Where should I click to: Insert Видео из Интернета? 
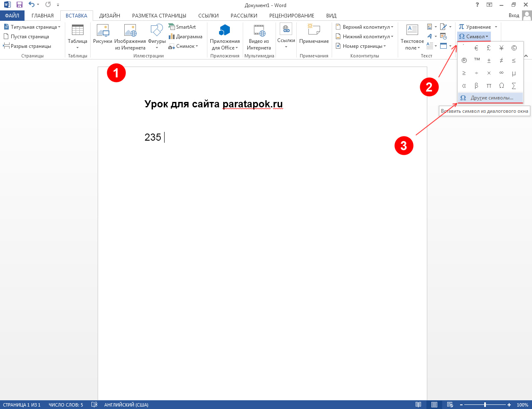pyautogui.click(x=259, y=37)
